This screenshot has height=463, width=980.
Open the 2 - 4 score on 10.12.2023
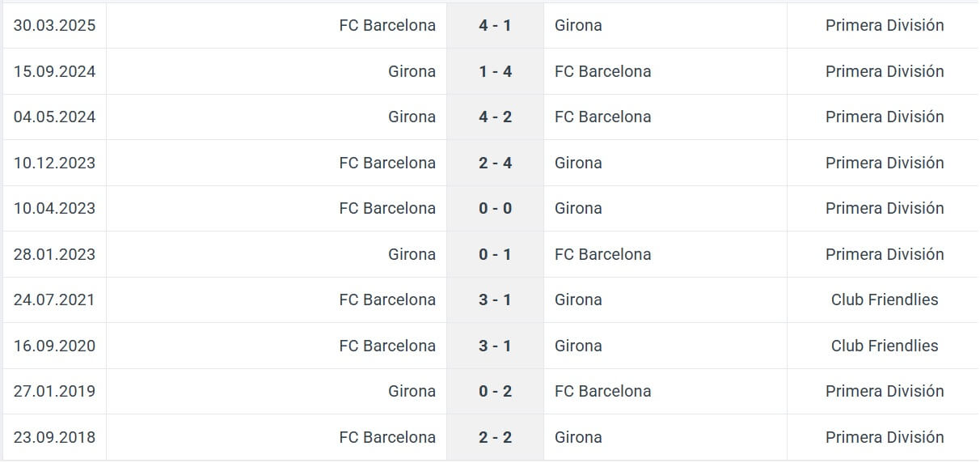pos(495,163)
